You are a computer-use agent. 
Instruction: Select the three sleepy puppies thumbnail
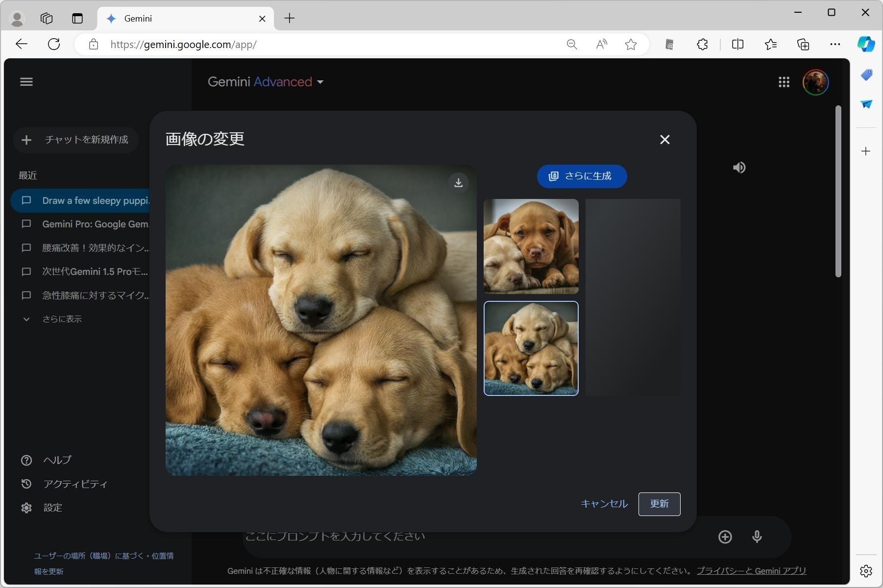coord(531,348)
